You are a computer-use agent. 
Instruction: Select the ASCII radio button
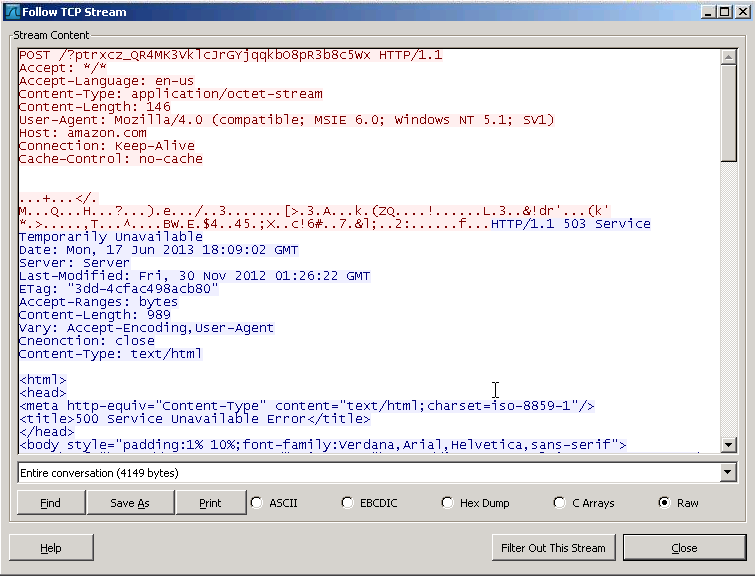257,503
